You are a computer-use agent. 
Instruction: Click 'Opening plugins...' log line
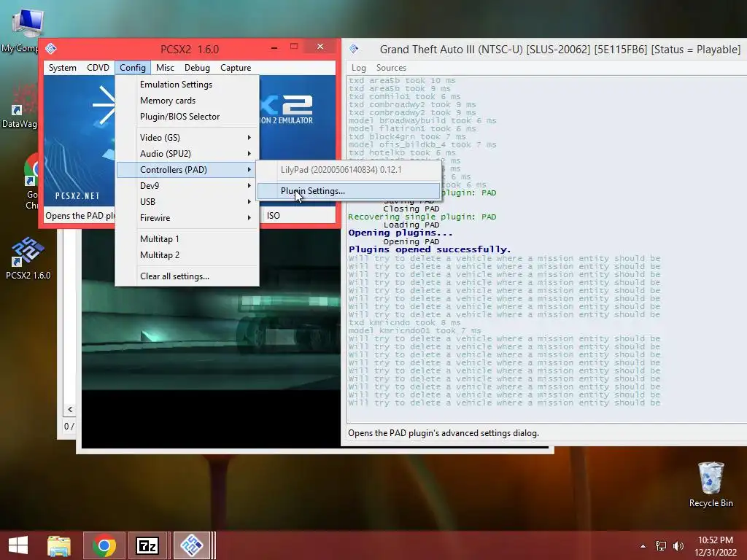tap(400, 233)
